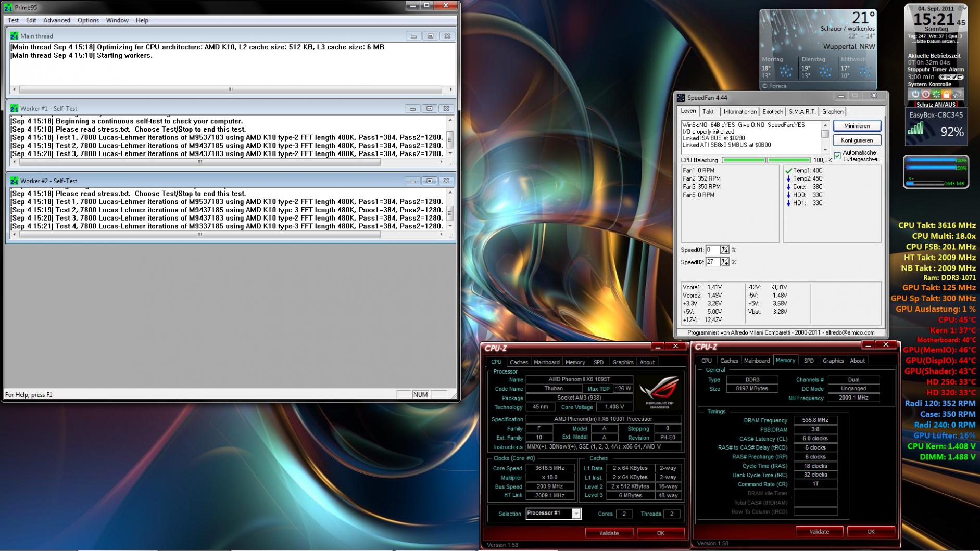This screenshot has height=551, width=980.
Task: Open the Test menu in Prime95
Action: click(14, 20)
